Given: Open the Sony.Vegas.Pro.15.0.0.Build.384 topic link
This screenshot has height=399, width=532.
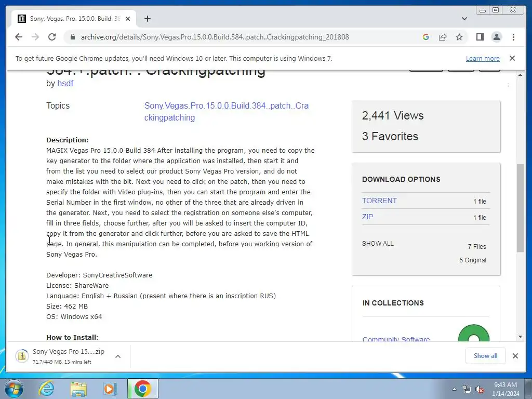Looking at the screenshot, I should coord(227,112).
